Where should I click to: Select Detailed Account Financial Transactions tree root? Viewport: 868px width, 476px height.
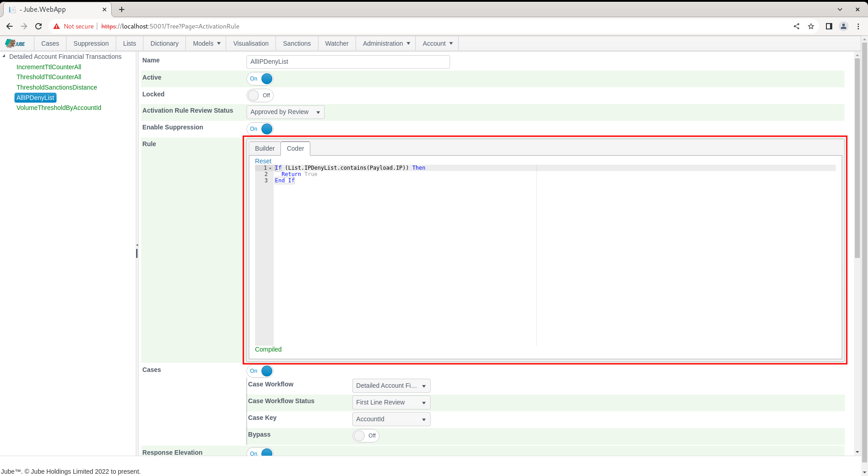point(65,57)
